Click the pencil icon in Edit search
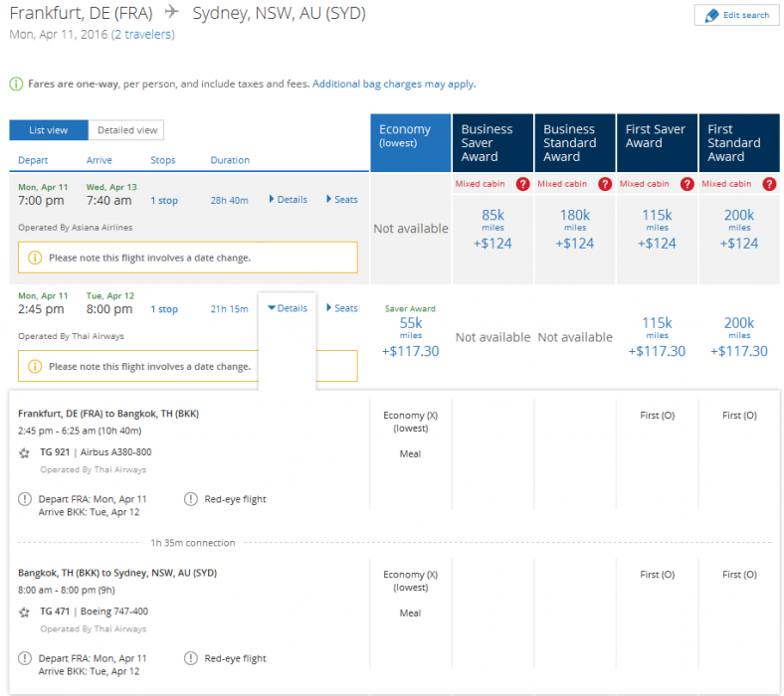 (x=711, y=16)
